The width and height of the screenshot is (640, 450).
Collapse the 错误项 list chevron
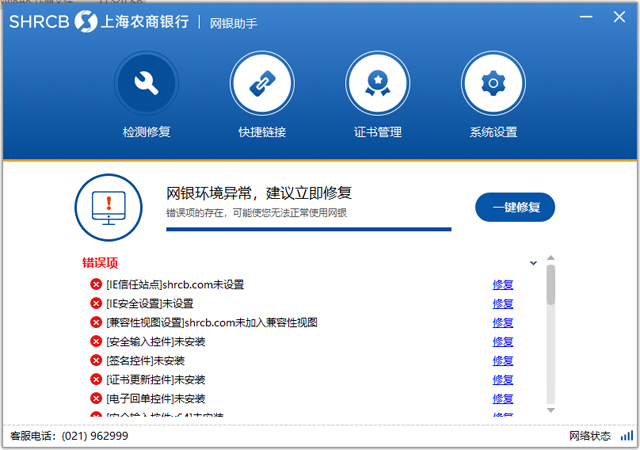click(533, 263)
